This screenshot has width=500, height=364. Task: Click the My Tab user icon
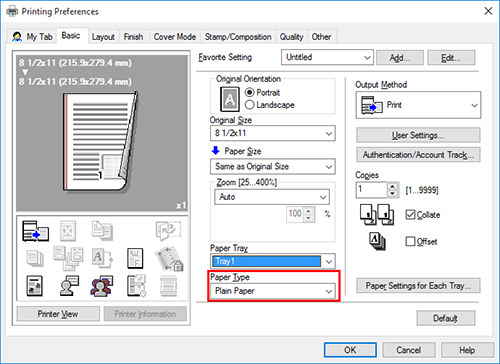pyautogui.click(x=17, y=37)
